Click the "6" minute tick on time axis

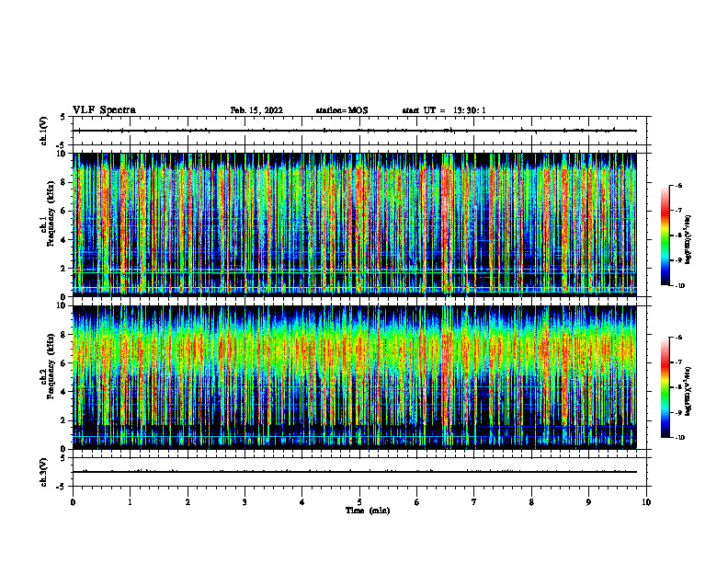tap(417, 502)
